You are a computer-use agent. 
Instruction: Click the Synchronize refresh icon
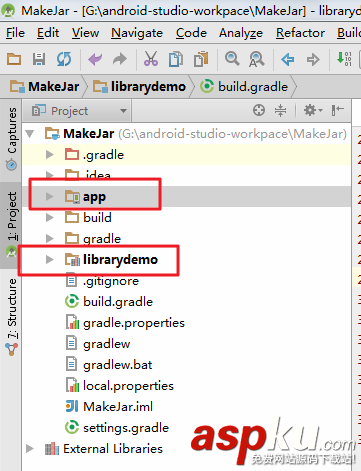pos(64,59)
